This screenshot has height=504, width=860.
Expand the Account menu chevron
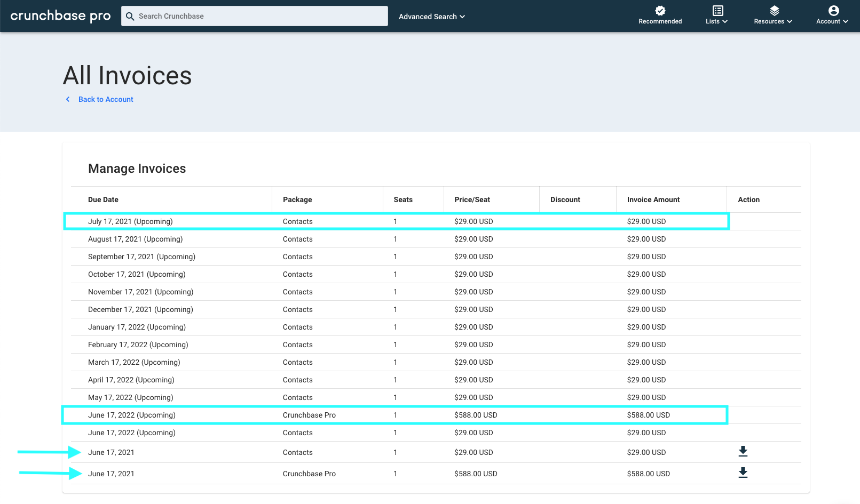click(846, 21)
